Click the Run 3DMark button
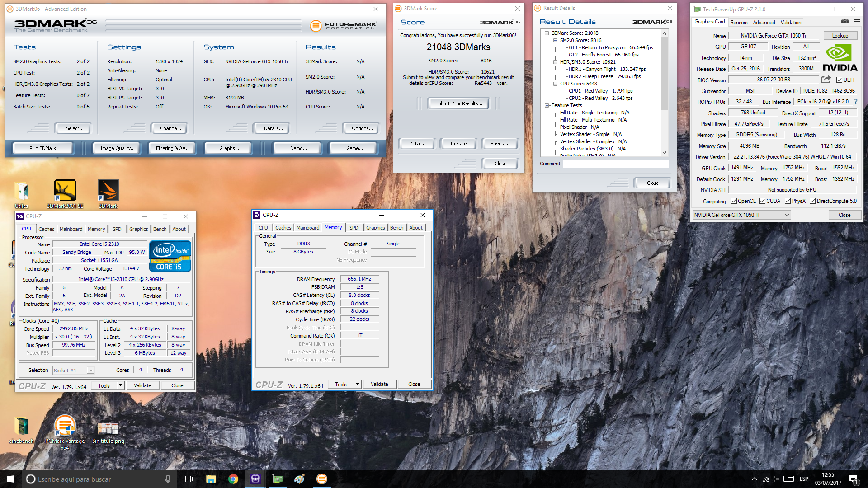868x488 pixels. point(42,148)
